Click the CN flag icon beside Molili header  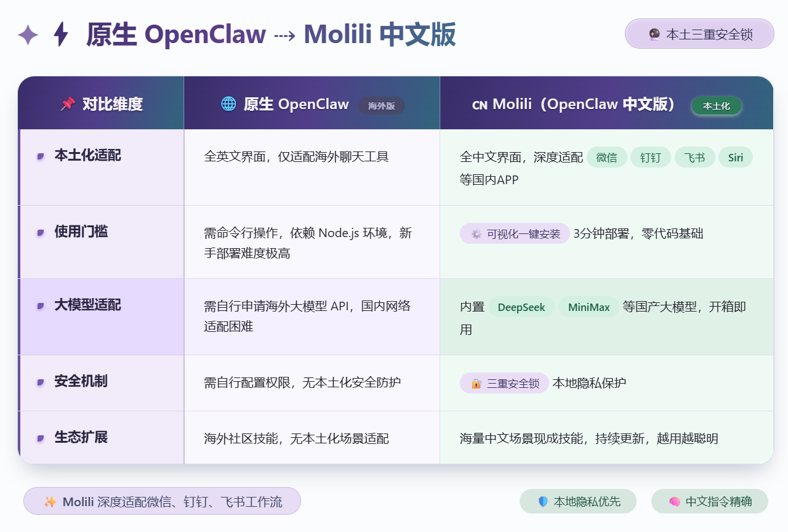tap(480, 105)
